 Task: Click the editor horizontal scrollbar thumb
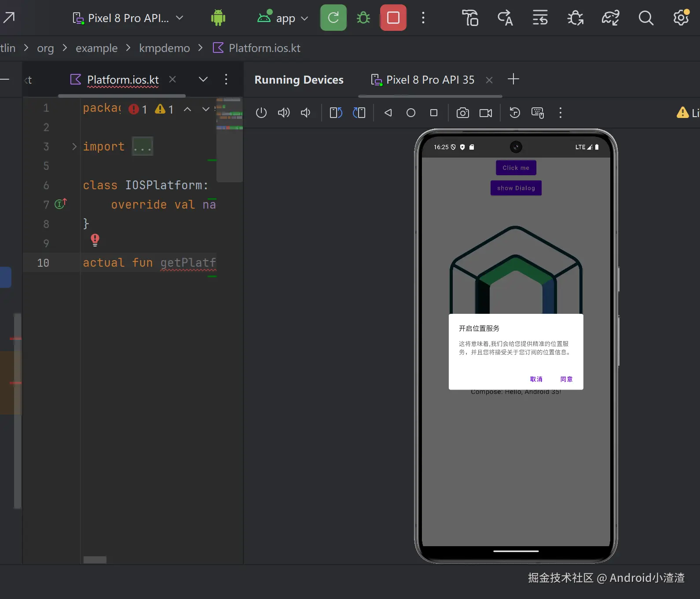[95, 560]
